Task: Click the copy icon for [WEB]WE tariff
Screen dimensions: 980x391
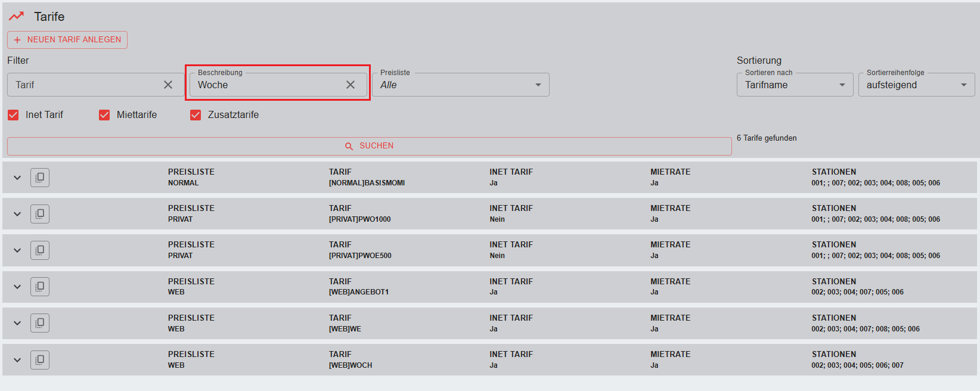Action: coord(40,323)
